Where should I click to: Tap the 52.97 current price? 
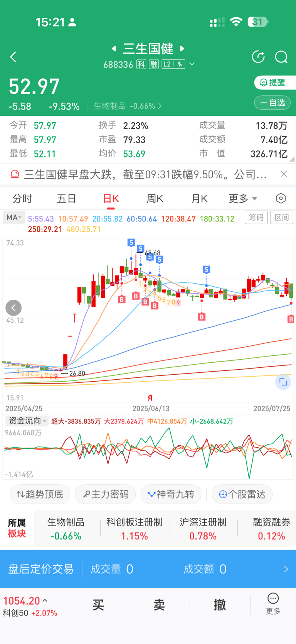coord(34,86)
